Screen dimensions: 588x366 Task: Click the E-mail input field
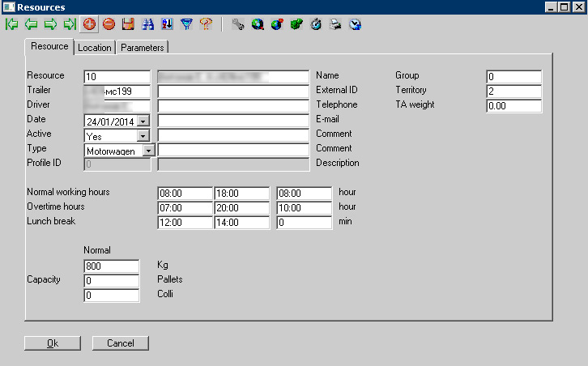[233, 121]
